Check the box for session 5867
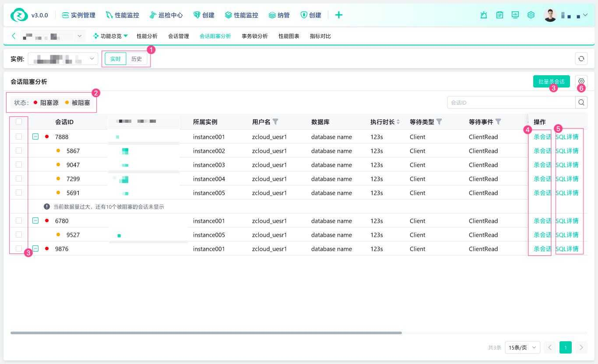 [19, 150]
